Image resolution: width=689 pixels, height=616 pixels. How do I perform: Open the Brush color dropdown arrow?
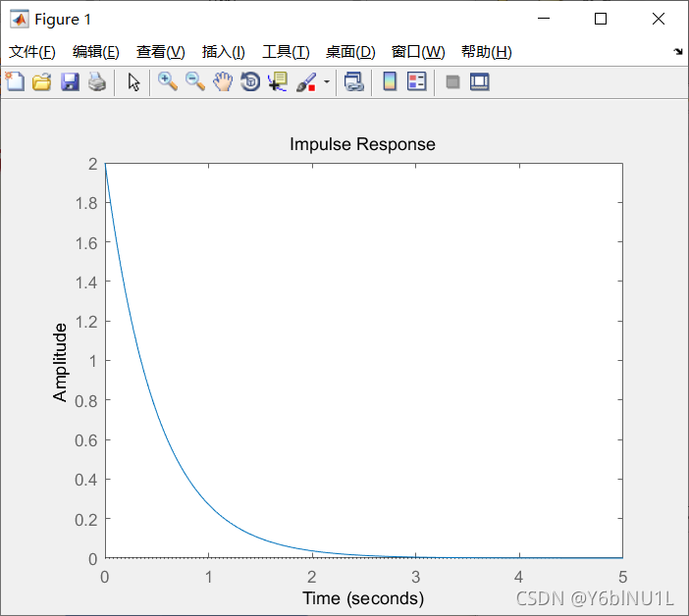[327, 81]
